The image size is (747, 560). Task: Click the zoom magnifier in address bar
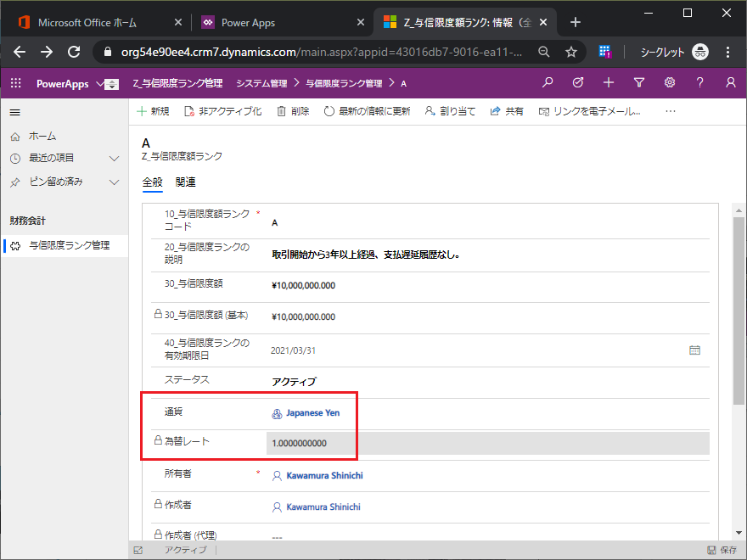(543, 52)
